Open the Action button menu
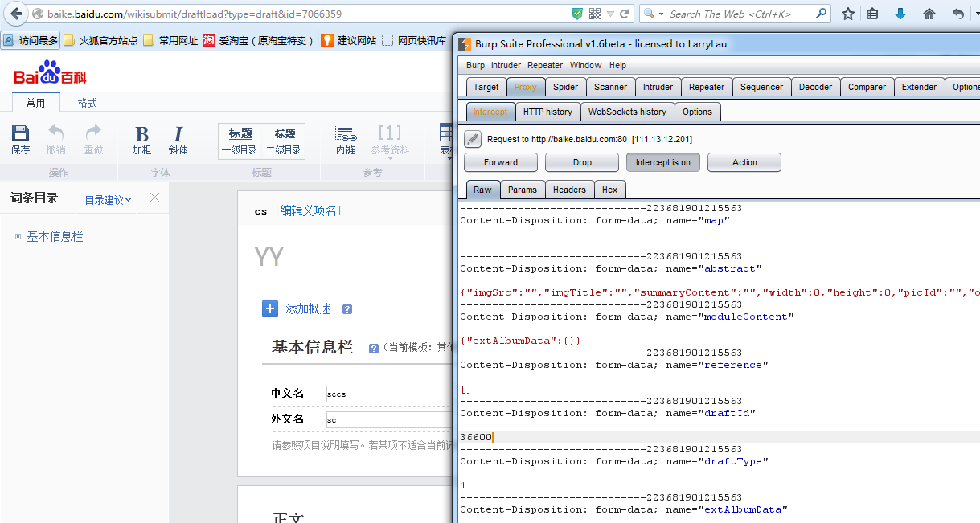Screen dimensions: 980x523 (x=744, y=162)
